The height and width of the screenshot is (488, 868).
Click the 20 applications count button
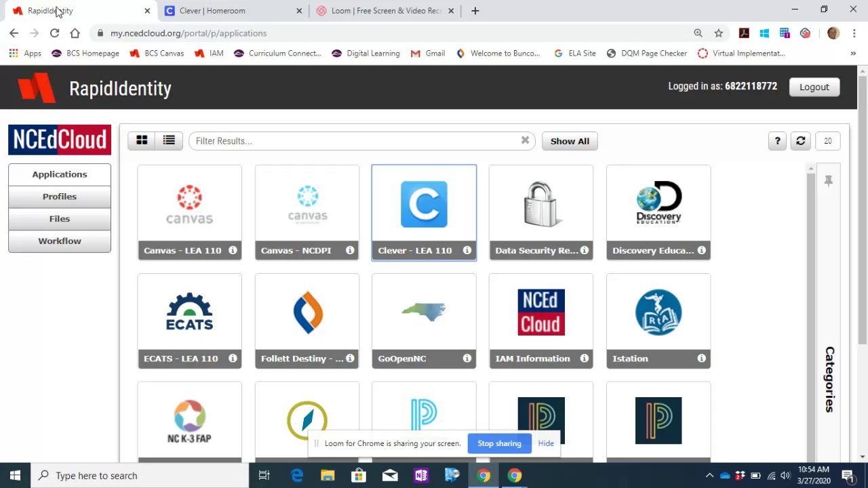827,140
